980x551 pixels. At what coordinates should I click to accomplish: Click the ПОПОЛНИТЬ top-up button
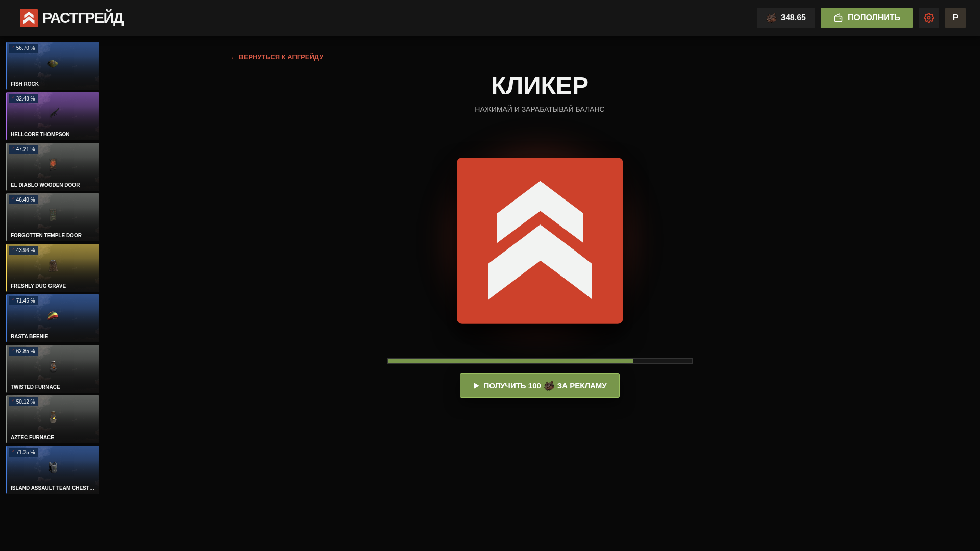click(867, 18)
